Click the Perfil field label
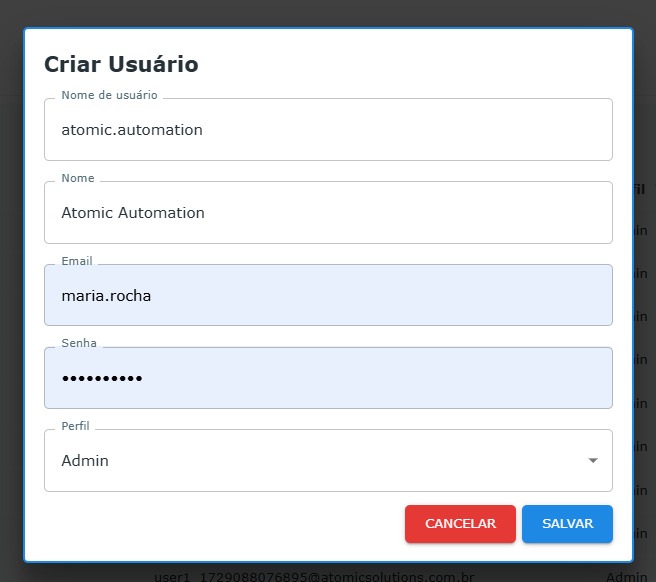Screen dimensions: 656x582 75,426
